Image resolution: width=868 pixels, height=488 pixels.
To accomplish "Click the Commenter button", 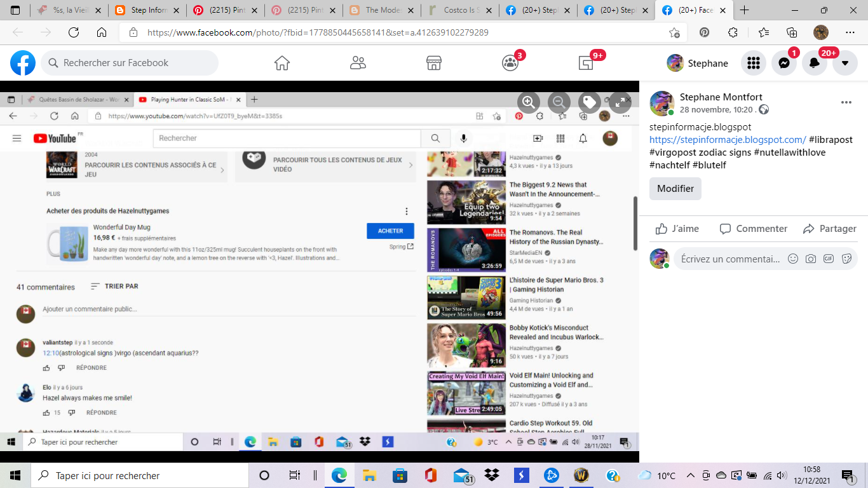I will [x=754, y=229].
